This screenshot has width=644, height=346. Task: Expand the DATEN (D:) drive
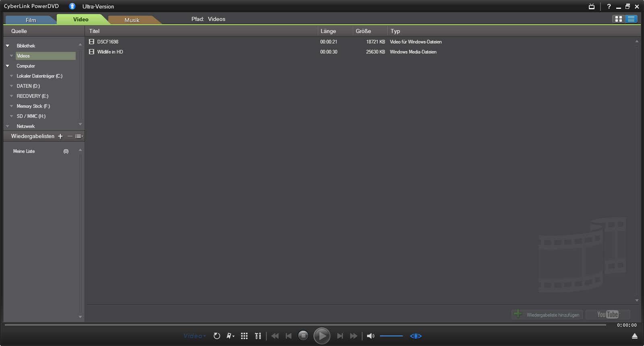(x=12, y=86)
